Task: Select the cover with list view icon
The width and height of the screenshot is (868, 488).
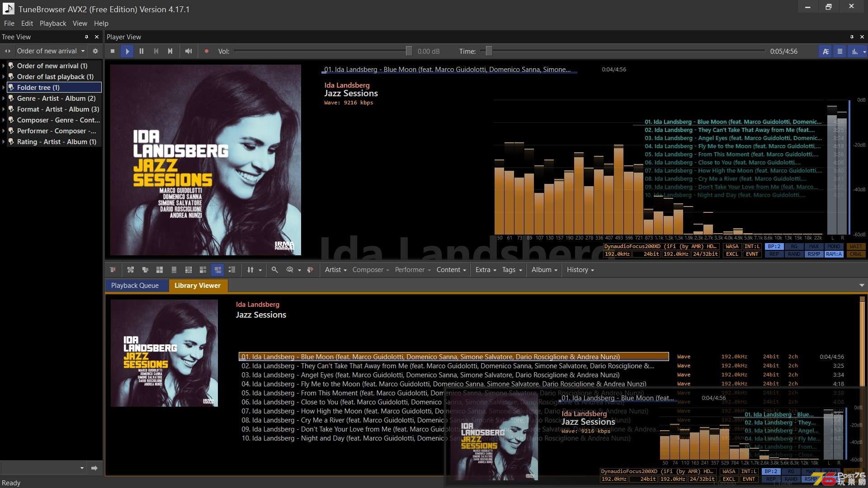Action: [x=203, y=270]
